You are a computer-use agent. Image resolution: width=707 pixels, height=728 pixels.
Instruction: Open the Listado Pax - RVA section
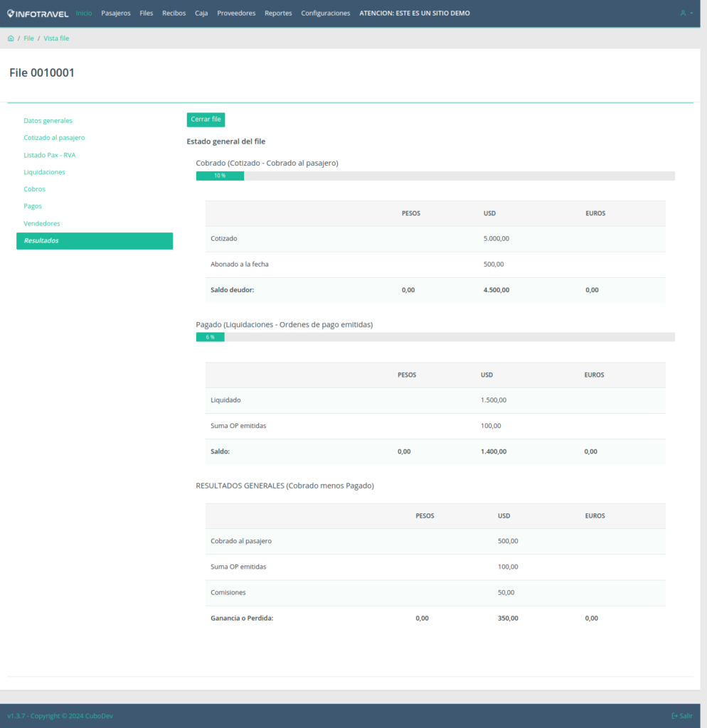point(50,155)
